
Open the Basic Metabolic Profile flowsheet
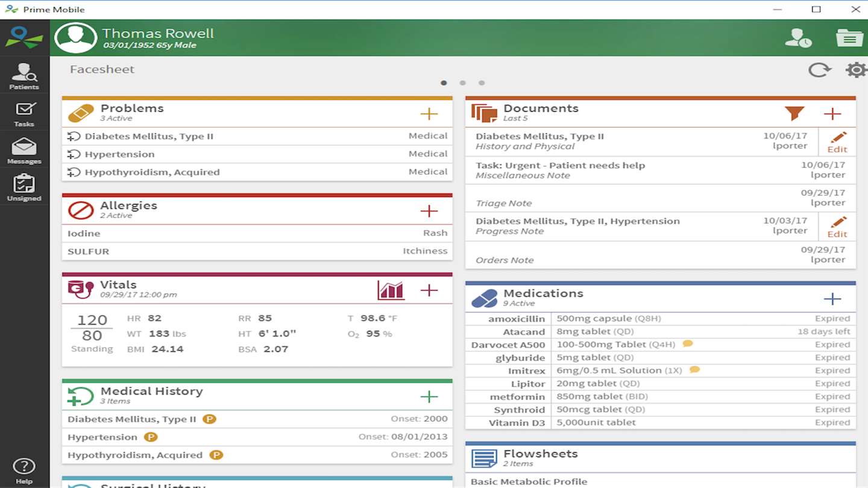pyautogui.click(x=661, y=481)
